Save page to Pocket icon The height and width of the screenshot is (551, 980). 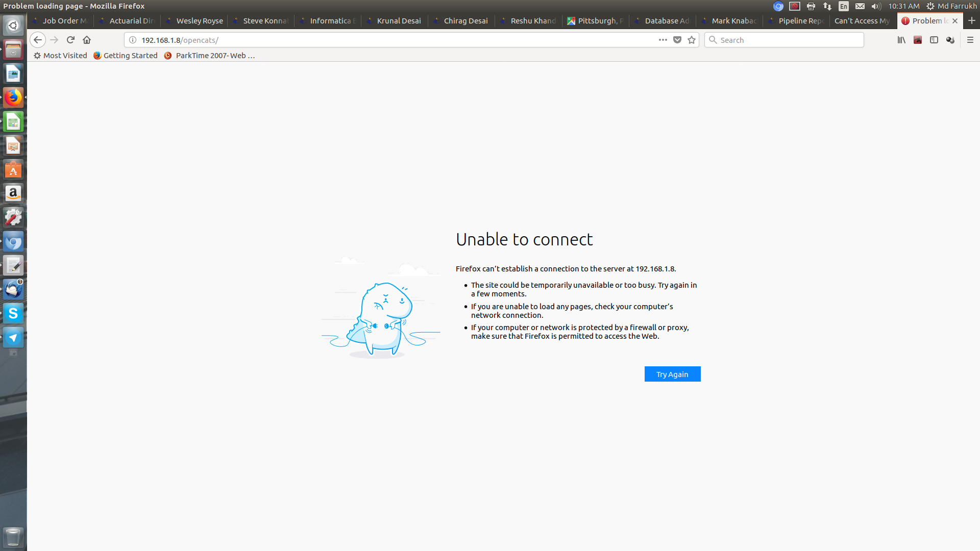[677, 40]
